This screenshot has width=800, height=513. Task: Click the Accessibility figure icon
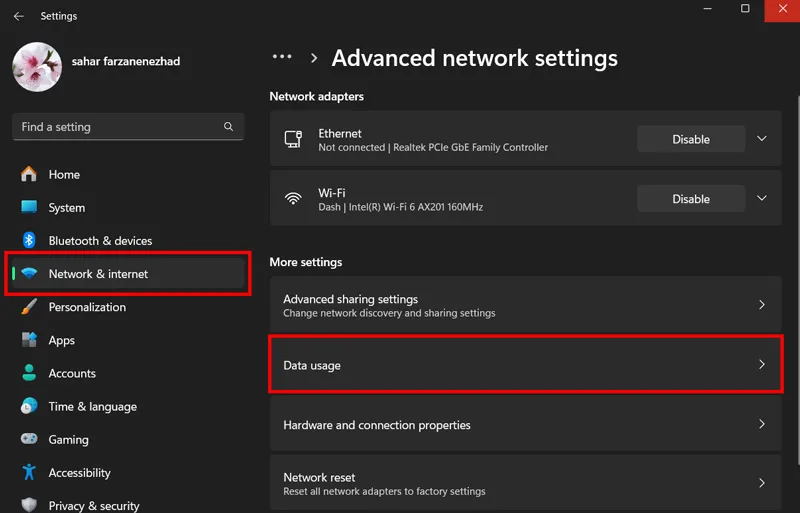click(x=29, y=472)
